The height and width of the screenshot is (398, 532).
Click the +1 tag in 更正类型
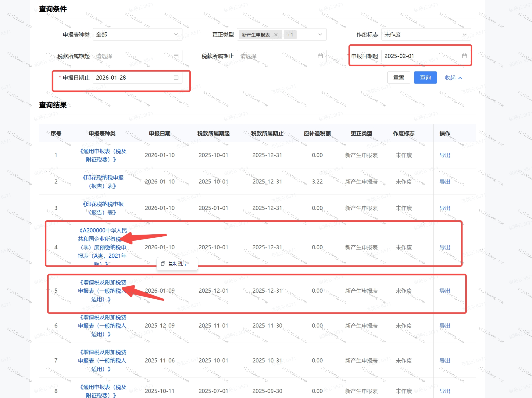tap(290, 35)
